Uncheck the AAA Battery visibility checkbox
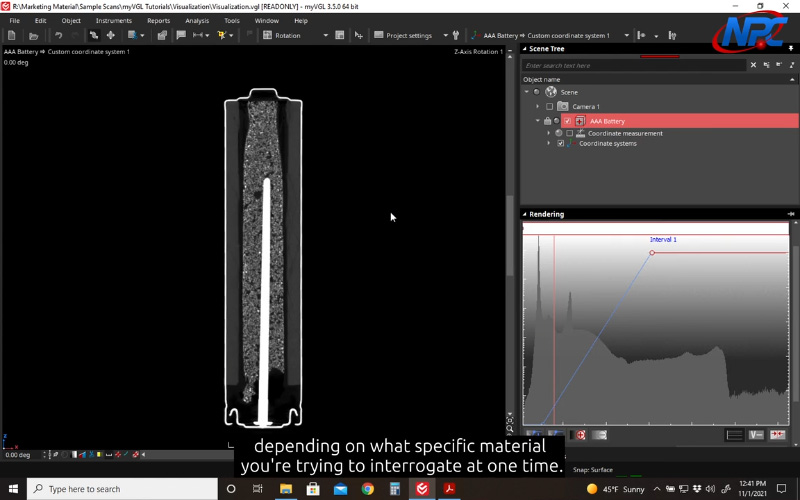The width and height of the screenshot is (800, 500). (x=567, y=121)
